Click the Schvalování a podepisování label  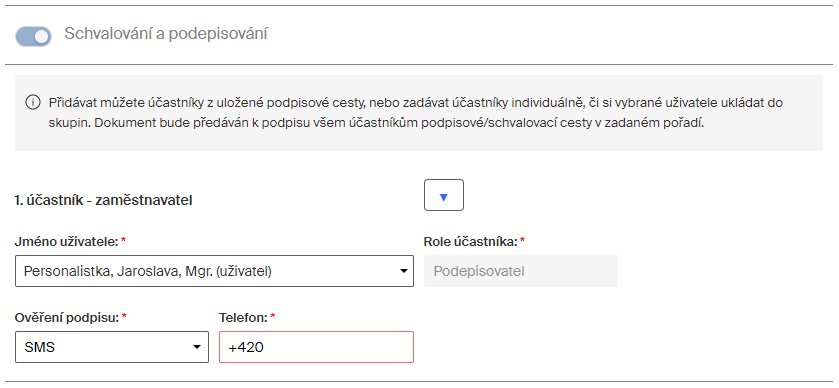(166, 34)
